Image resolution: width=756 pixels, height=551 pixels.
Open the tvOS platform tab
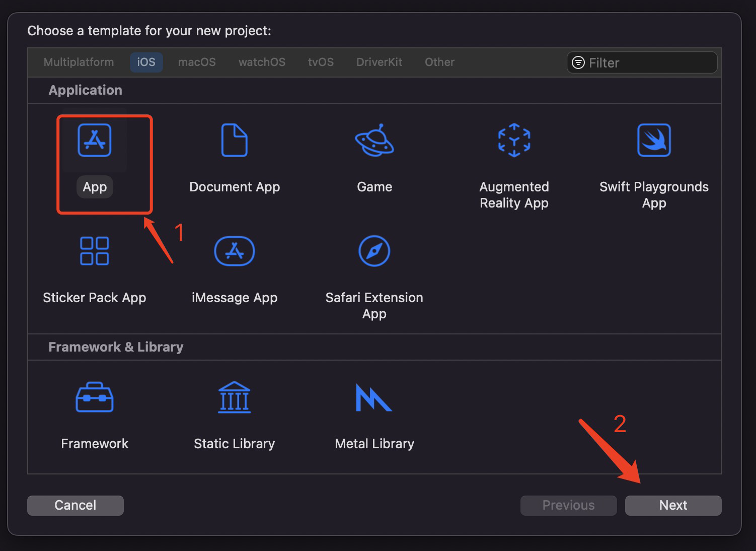point(321,62)
